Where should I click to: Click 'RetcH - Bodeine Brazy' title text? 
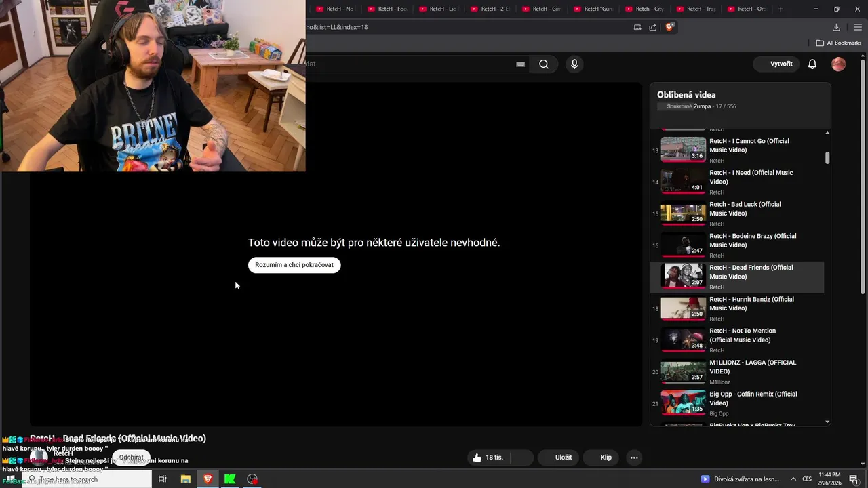click(x=753, y=241)
